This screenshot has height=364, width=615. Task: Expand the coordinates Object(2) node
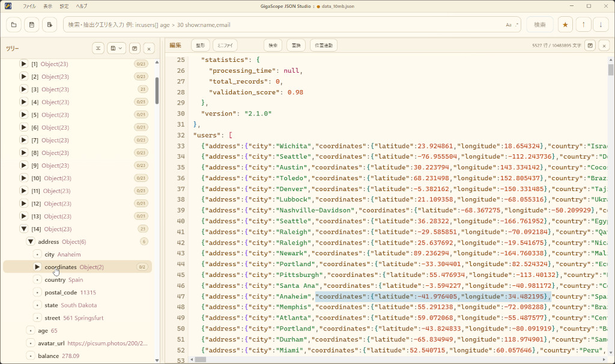(x=37, y=267)
